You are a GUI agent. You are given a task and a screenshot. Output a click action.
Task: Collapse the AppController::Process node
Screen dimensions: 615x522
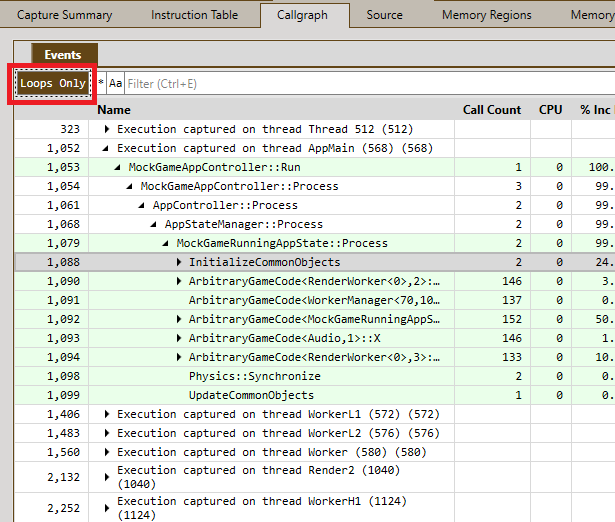coord(142,206)
